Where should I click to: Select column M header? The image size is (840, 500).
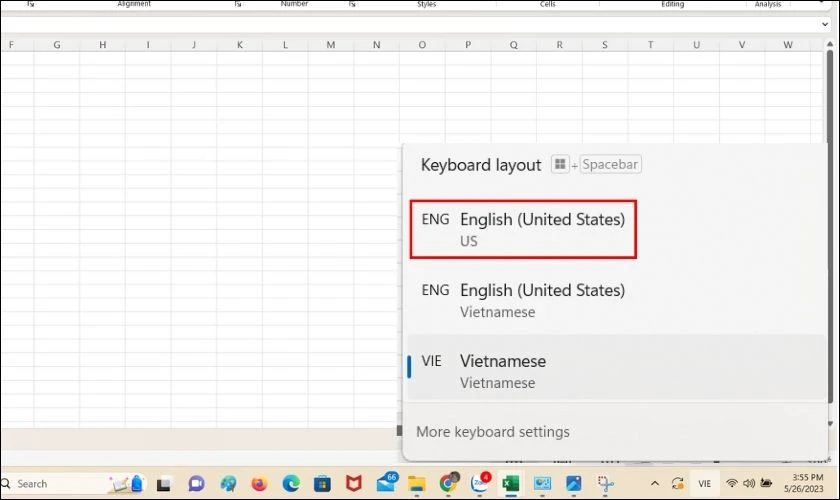click(x=331, y=45)
